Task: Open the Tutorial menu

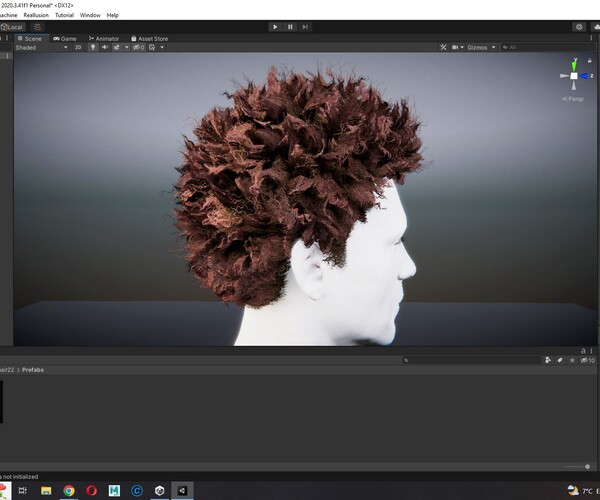Action: tap(64, 15)
